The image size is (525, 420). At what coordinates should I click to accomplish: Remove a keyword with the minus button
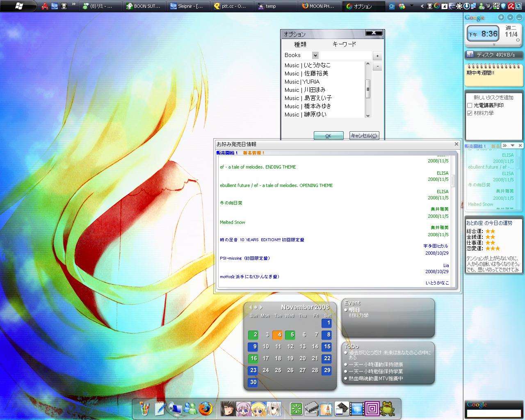pos(377,66)
